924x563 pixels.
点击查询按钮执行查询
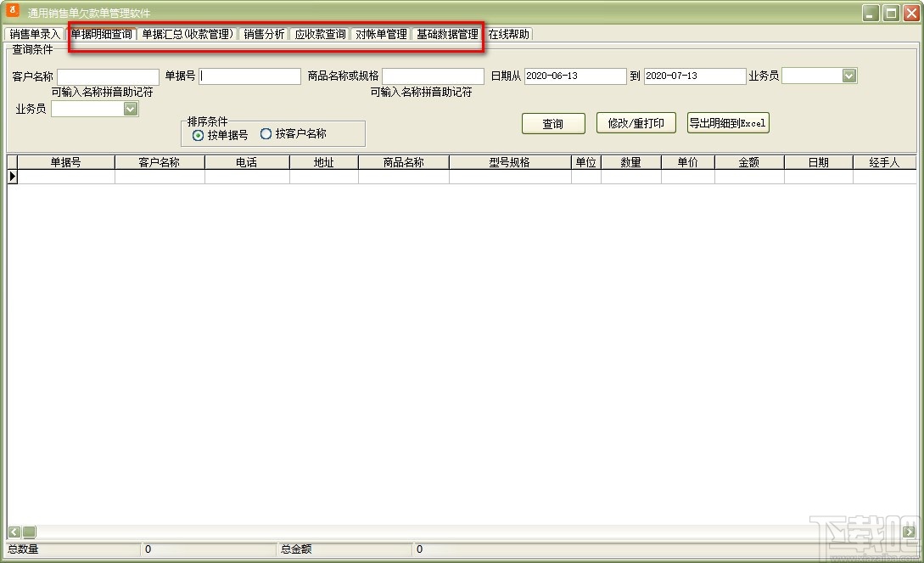[x=553, y=123]
